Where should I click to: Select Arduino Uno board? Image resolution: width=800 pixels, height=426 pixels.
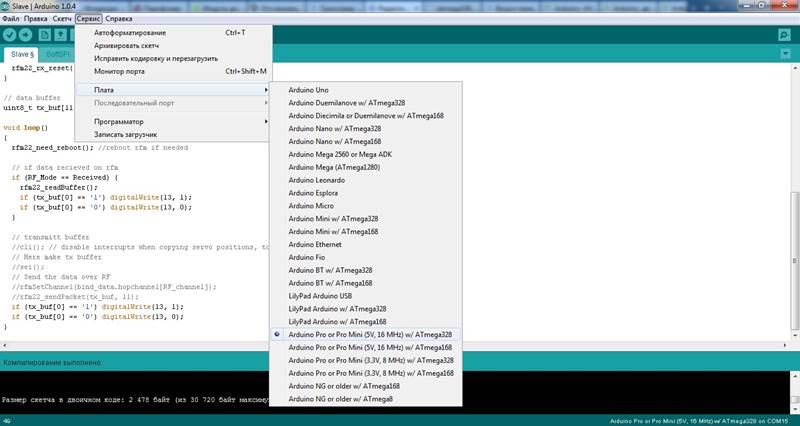click(366, 90)
